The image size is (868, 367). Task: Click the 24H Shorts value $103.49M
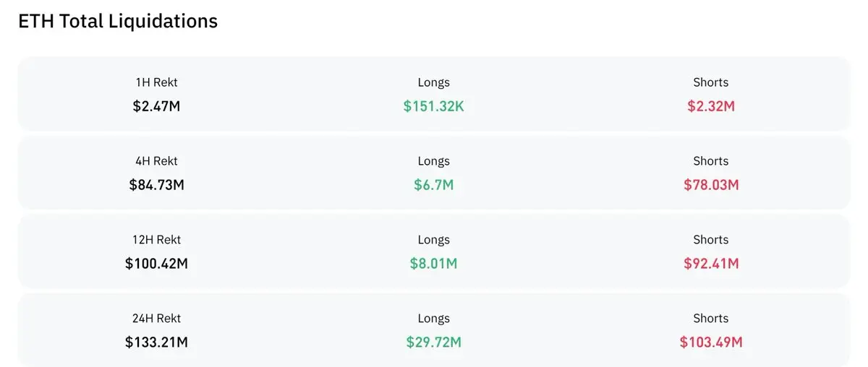tap(711, 342)
